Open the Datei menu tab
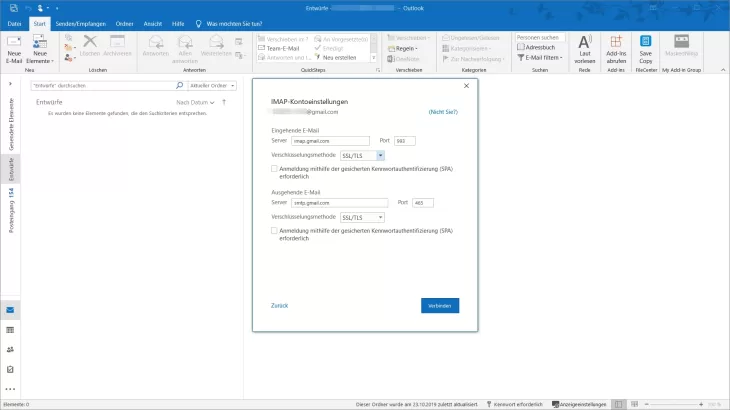 coord(15,22)
